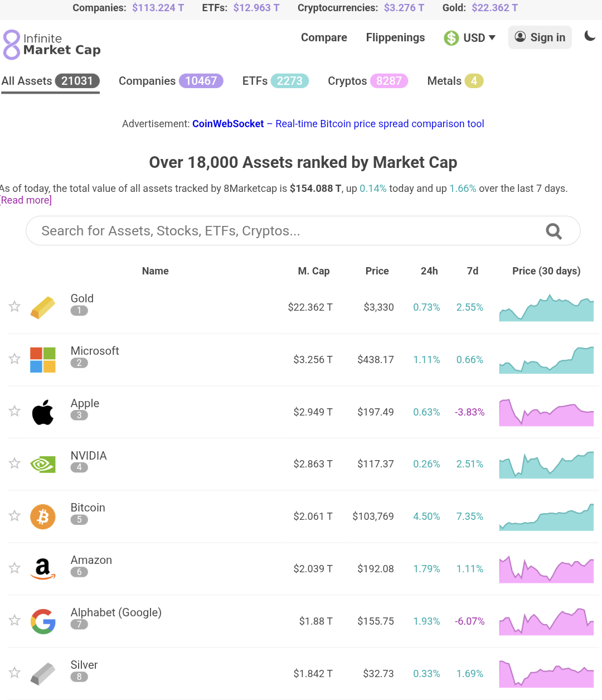Viewport: 602px width, 700px height.
Task: Switch to the Cryptos tab
Action: point(368,81)
